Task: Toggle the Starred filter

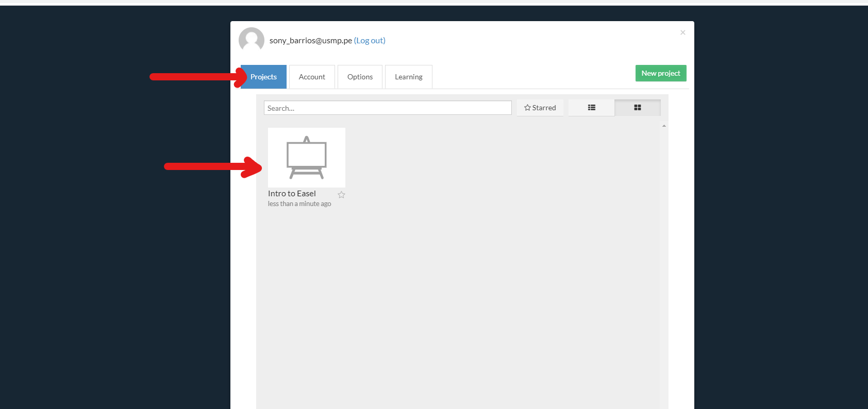Action: click(x=540, y=108)
